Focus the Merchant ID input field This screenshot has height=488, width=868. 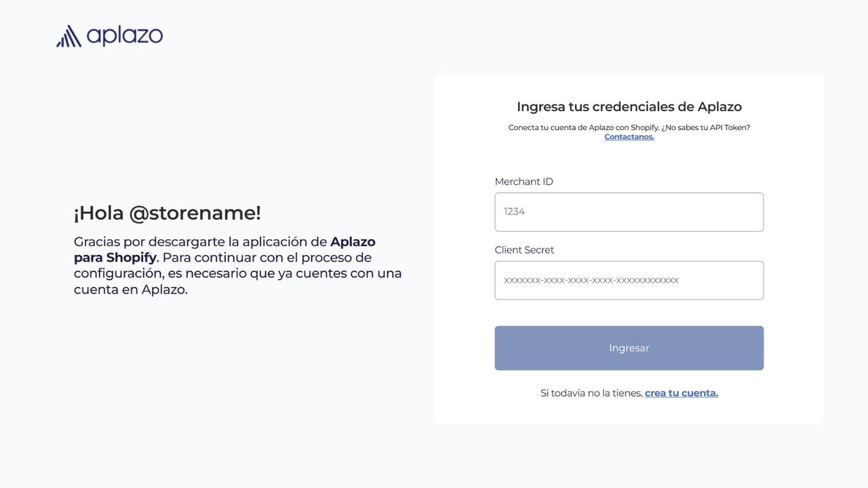[x=629, y=211]
